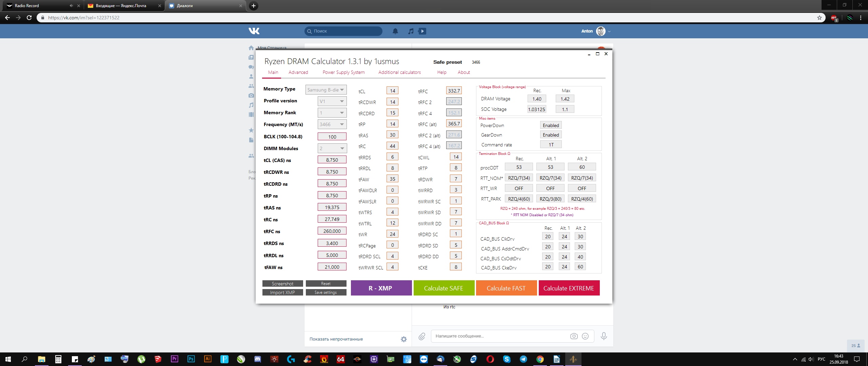Image resolution: width=868 pixels, height=366 pixels.
Task: Mute the Radio Record browser tab
Action: pos(71,6)
